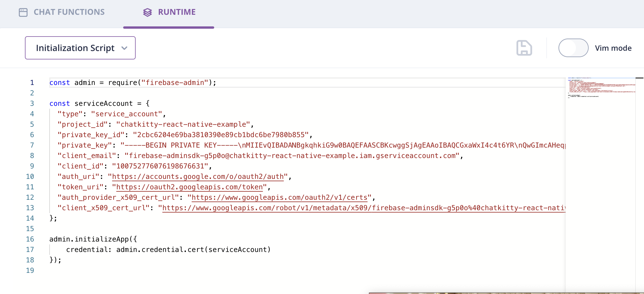Click the save script floppy disk icon
644x294 pixels.
524,48
